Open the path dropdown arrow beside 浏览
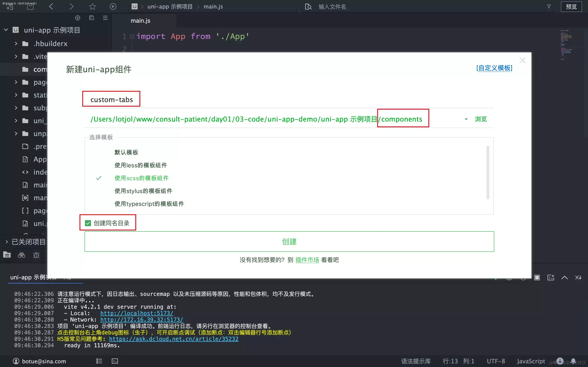 pos(466,119)
